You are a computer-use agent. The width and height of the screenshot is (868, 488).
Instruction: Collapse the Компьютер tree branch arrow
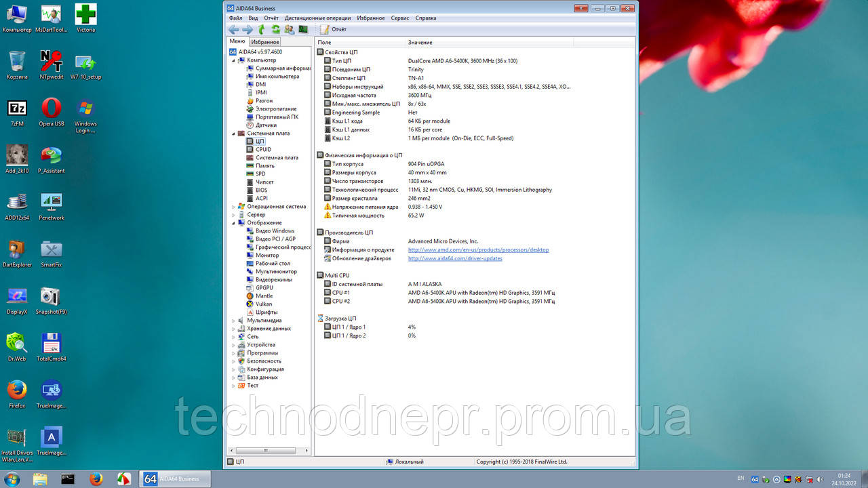pyautogui.click(x=233, y=60)
